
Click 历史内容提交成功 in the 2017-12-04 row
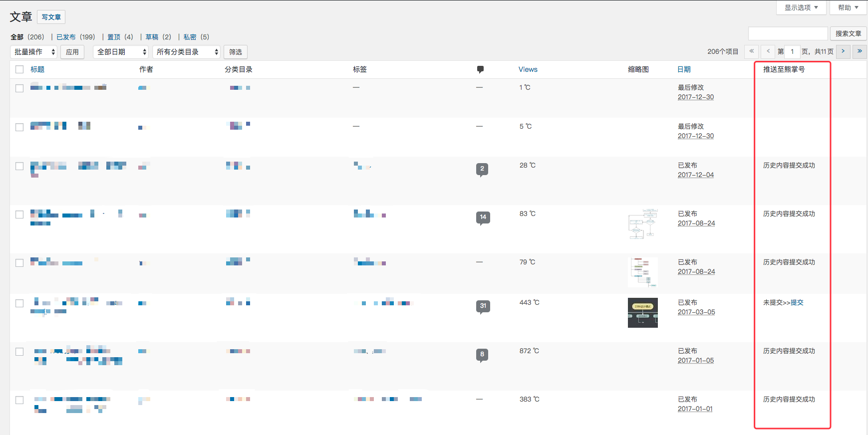tap(789, 165)
